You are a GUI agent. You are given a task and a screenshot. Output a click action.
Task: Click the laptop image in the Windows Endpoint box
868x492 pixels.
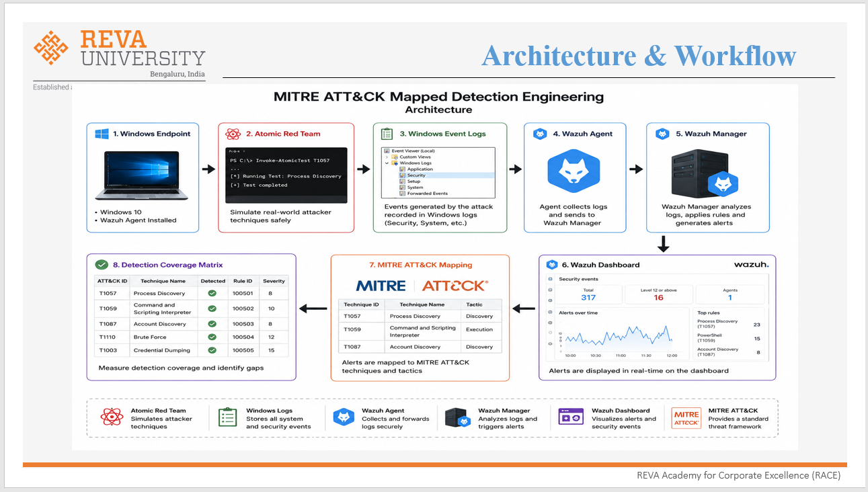click(x=142, y=175)
